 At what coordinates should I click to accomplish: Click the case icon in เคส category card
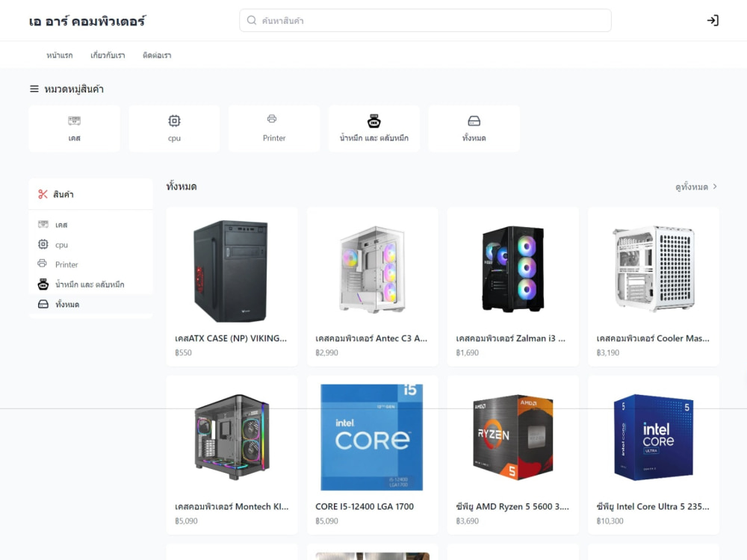click(74, 120)
